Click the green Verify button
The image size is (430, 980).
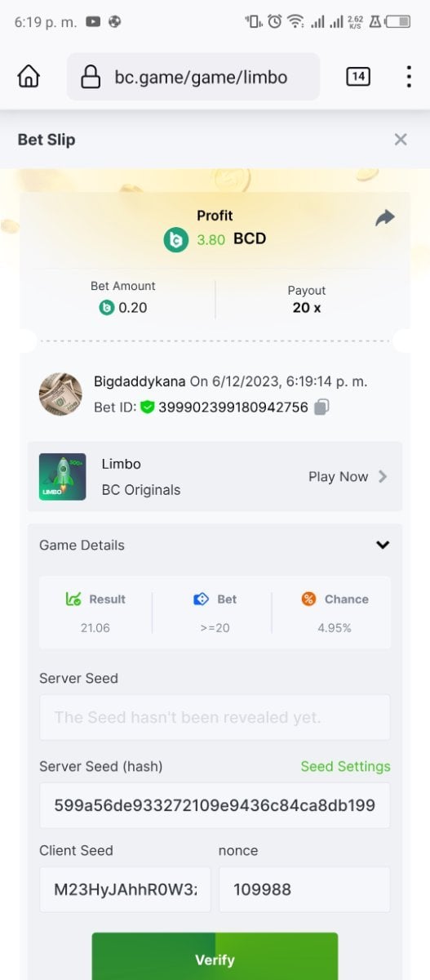point(215,956)
